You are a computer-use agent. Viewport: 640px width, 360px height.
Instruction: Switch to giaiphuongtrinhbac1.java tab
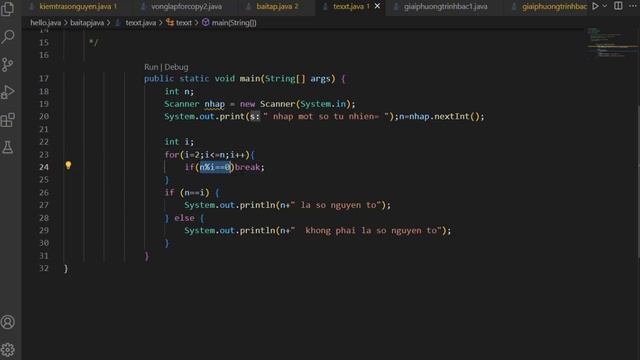point(445,7)
